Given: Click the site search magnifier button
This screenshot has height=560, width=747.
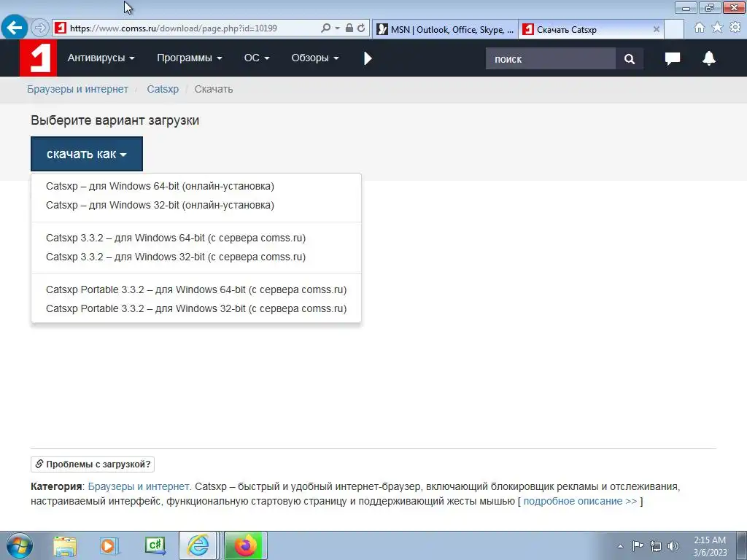Looking at the screenshot, I should tap(630, 58).
